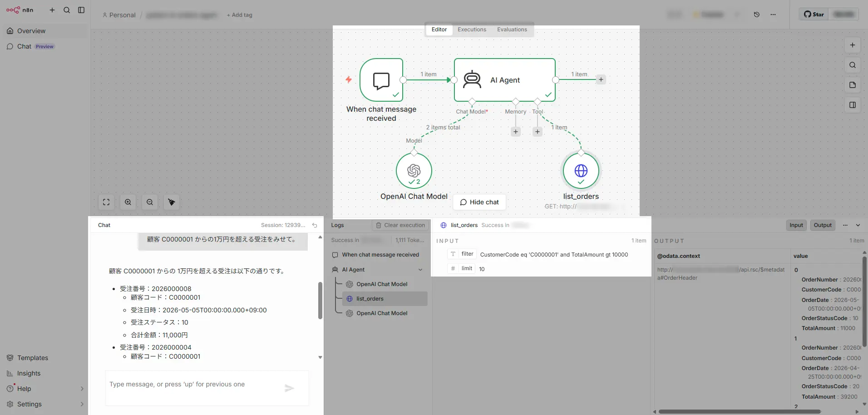Click Add tag link
This screenshot has width=868, height=415.
(x=240, y=15)
